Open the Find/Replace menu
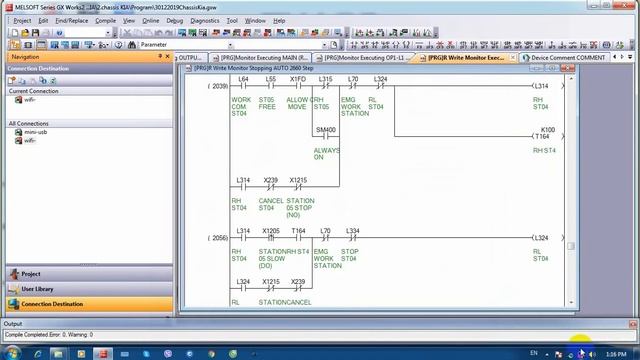The image size is (640, 360). 72,20
